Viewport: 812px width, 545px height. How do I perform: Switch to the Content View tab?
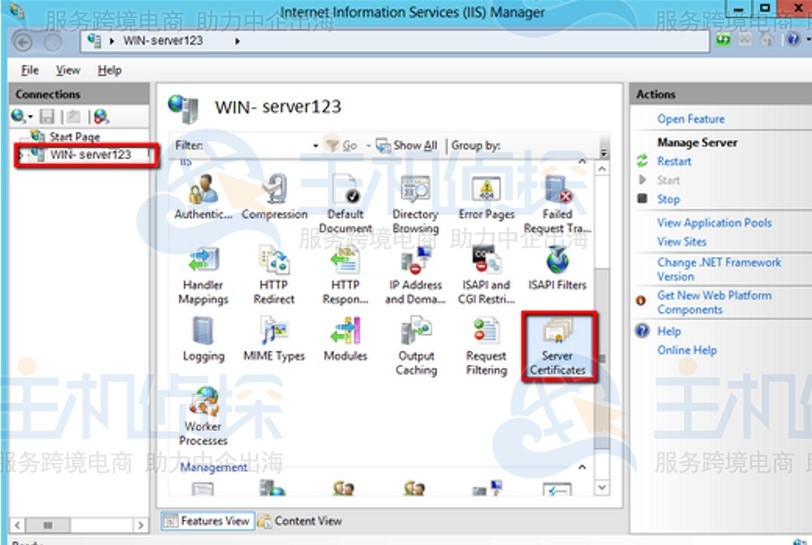click(x=300, y=521)
